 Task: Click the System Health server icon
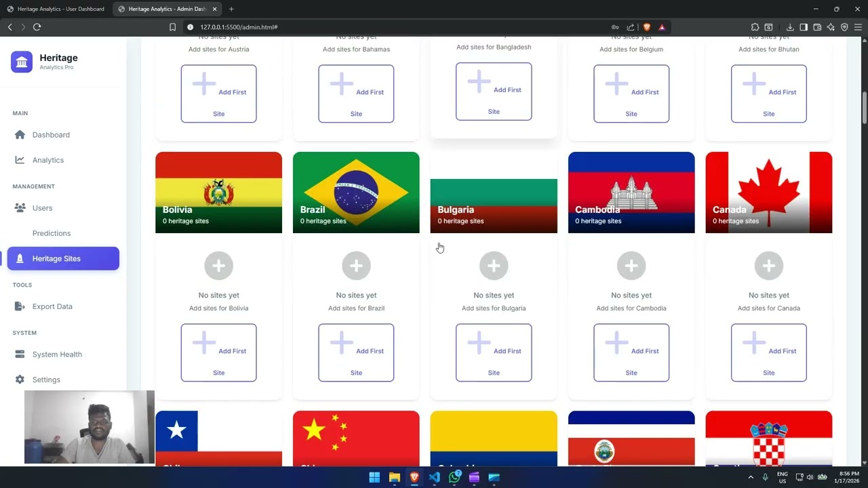tap(20, 354)
